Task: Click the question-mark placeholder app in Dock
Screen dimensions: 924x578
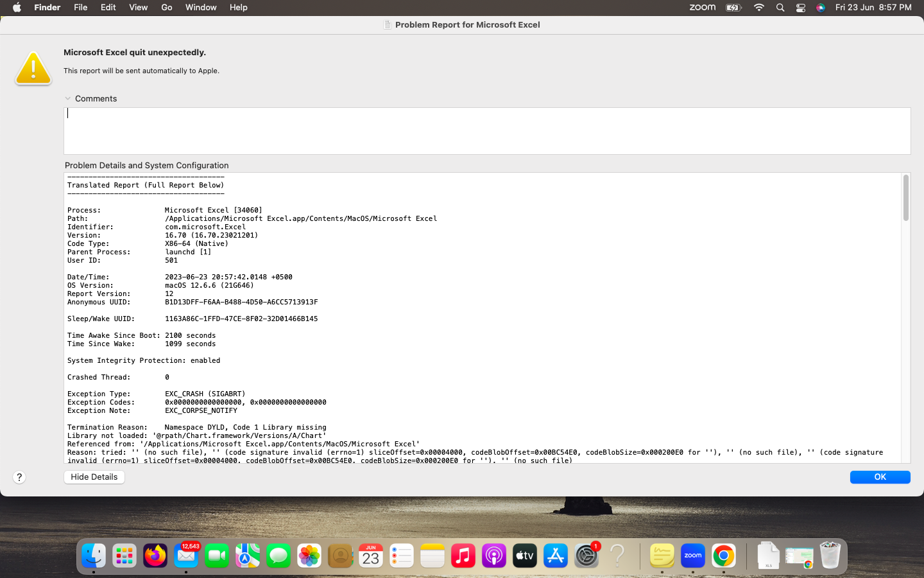Action: point(617,556)
